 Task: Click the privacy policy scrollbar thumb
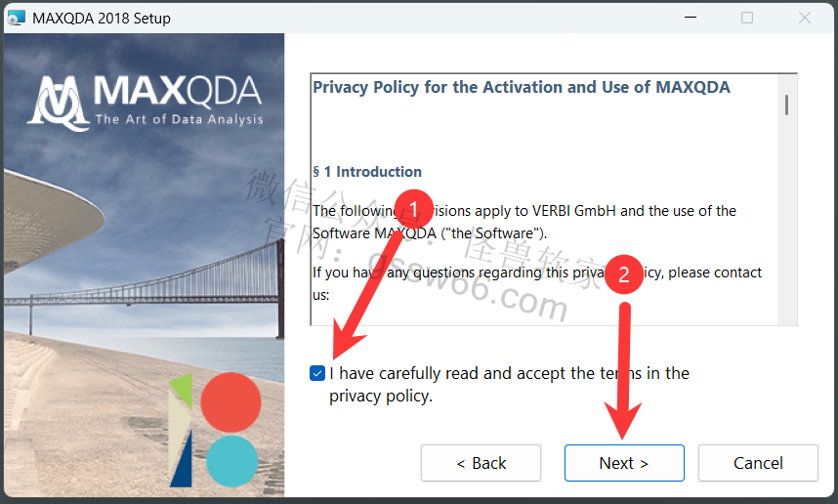click(786, 105)
